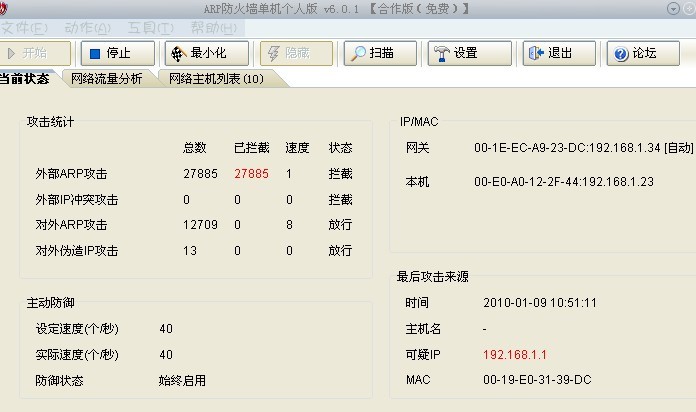Click the 外部IP冲突攻击 row label

(x=77, y=200)
